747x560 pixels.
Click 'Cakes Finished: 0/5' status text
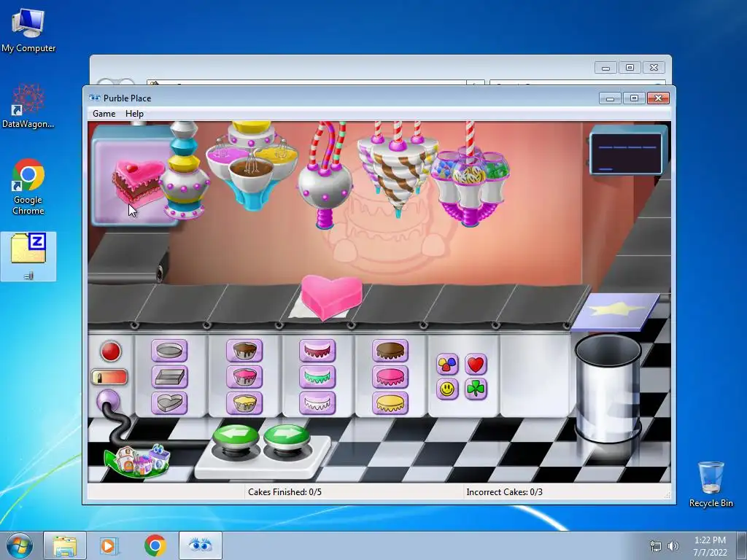(285, 492)
